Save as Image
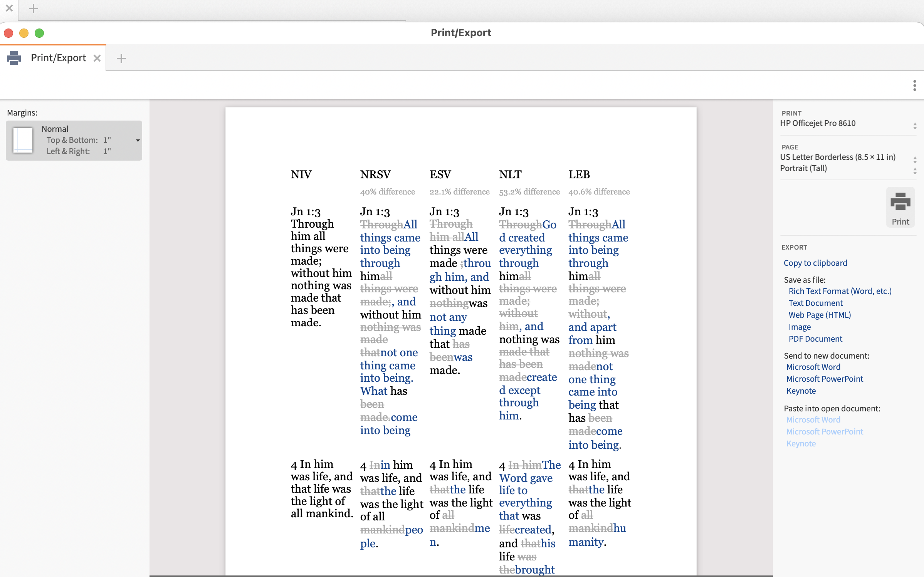 tap(800, 327)
